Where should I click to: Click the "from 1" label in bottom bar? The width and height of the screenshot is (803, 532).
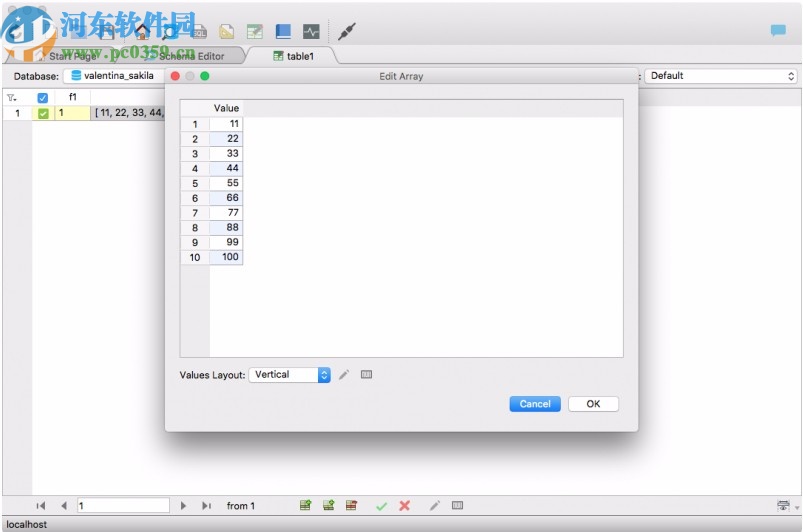[x=241, y=506]
